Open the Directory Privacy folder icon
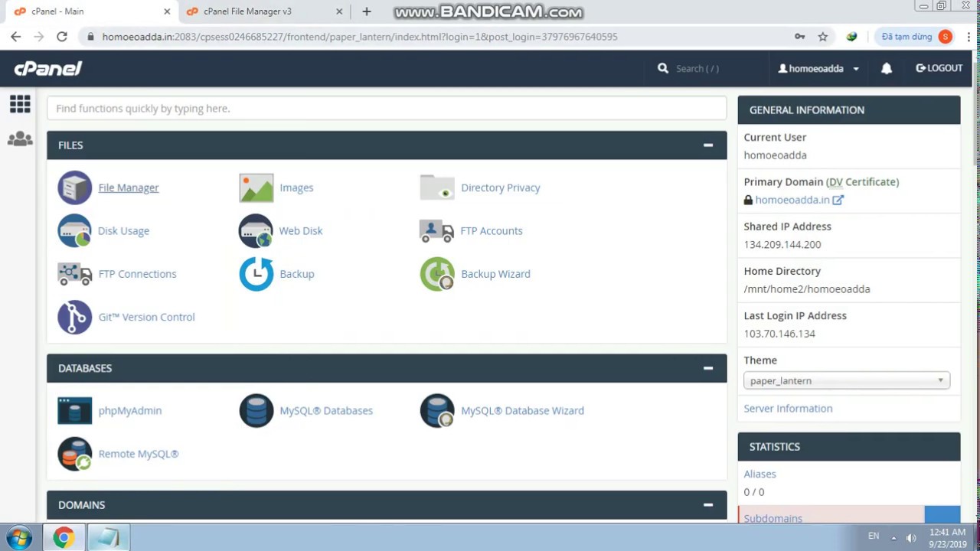 (437, 187)
